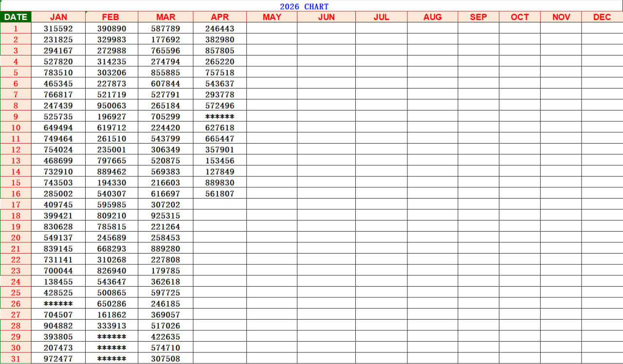Select JAN value 315592

pyautogui.click(x=58, y=29)
